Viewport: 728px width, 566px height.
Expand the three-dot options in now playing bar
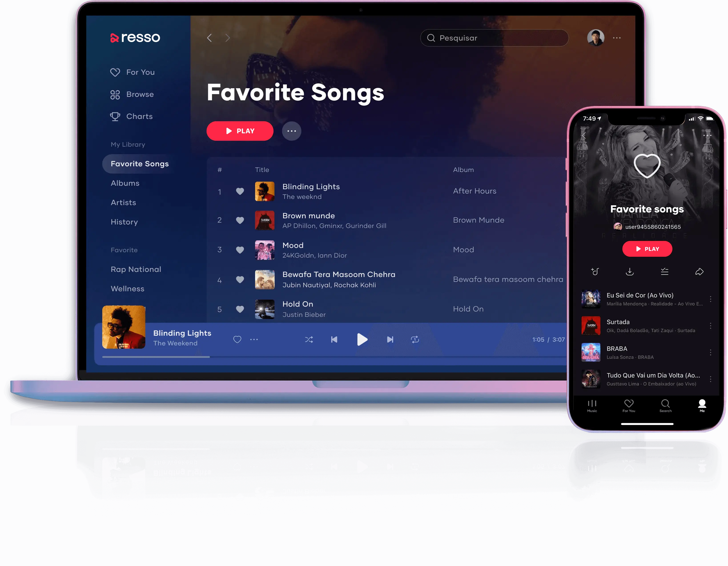[255, 338]
